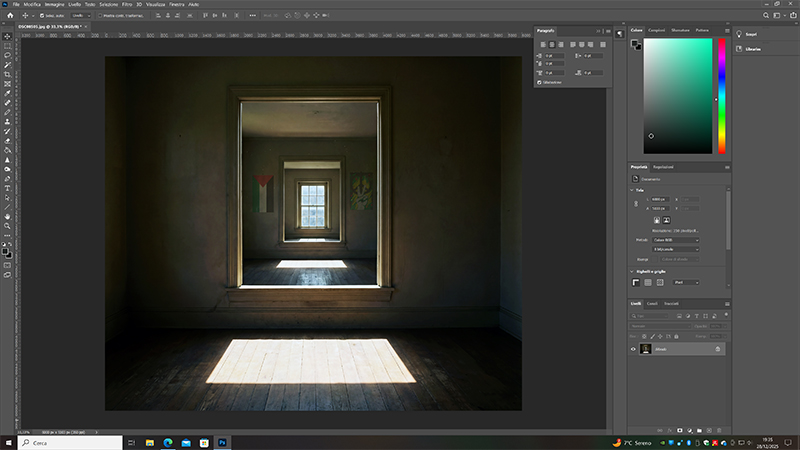Open the Livelli panel menu
The height and width of the screenshot is (450, 800).
(727, 304)
